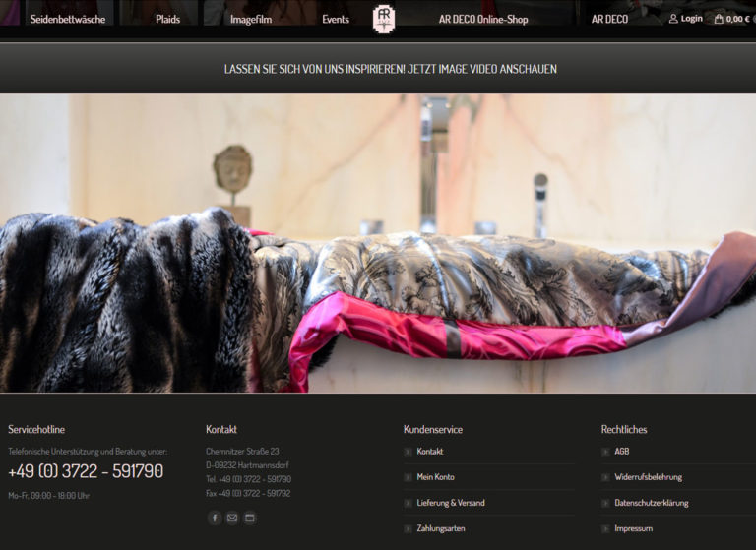The image size is (756, 550).
Task: Open the shopping bag cart icon
Action: click(719, 19)
